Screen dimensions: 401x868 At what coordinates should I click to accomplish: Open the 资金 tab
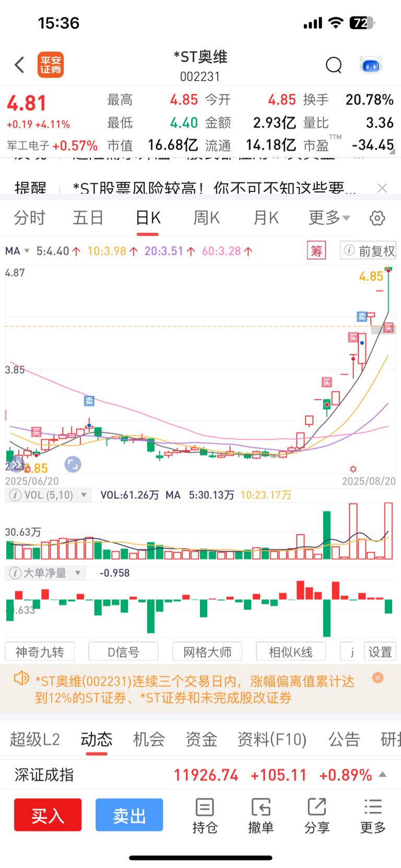coord(201,739)
